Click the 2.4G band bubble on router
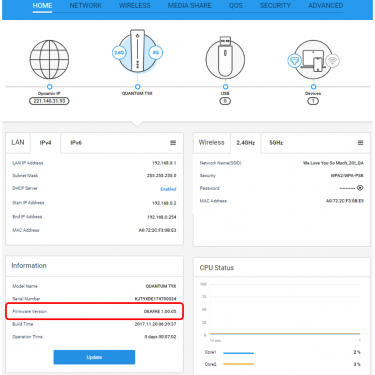 click(x=119, y=53)
